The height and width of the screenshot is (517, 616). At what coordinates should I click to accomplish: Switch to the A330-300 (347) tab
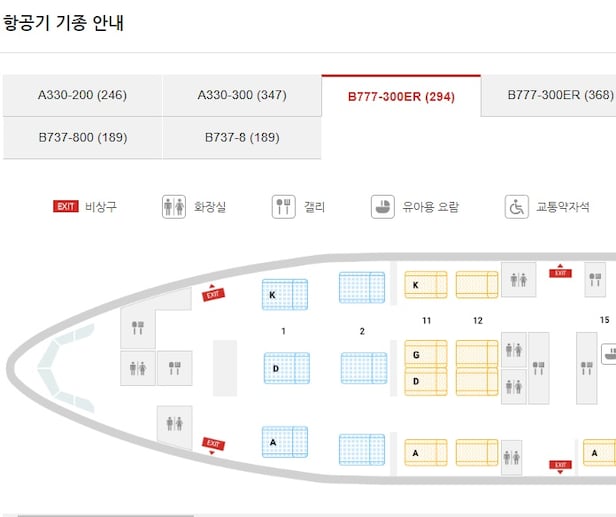click(241, 96)
